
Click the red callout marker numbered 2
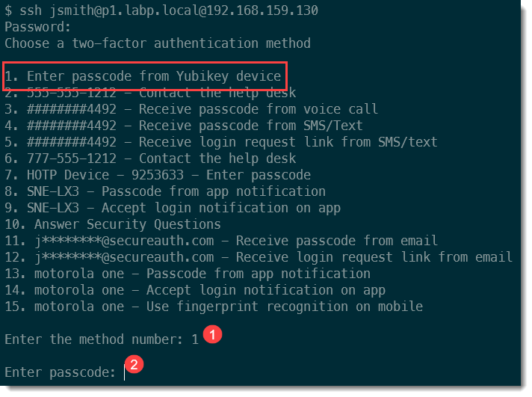[134, 365]
